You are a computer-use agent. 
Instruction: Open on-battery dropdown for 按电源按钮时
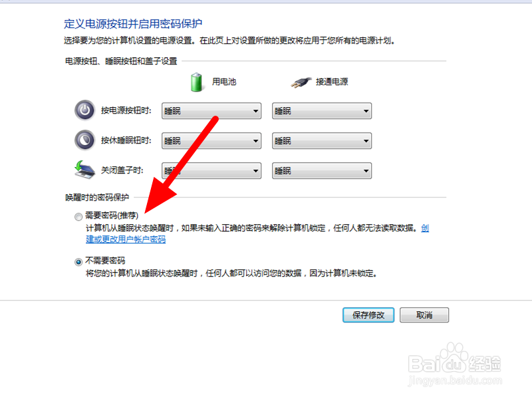[211, 111]
